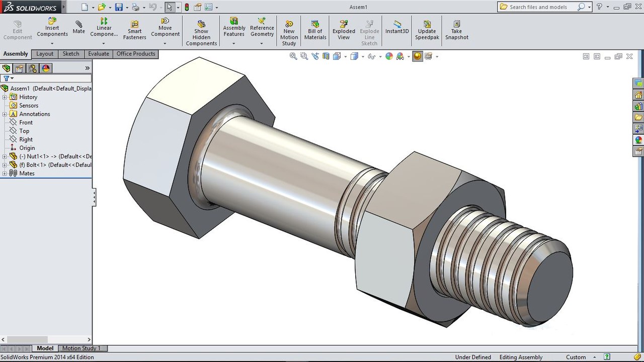Open Reference Geometry tool
The height and width of the screenshot is (362, 644).
click(x=262, y=28)
